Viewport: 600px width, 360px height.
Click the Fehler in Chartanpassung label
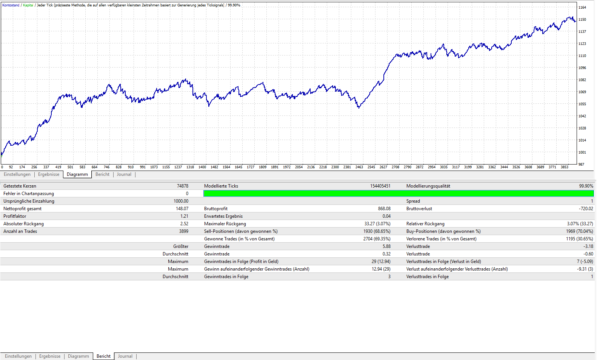click(29, 194)
